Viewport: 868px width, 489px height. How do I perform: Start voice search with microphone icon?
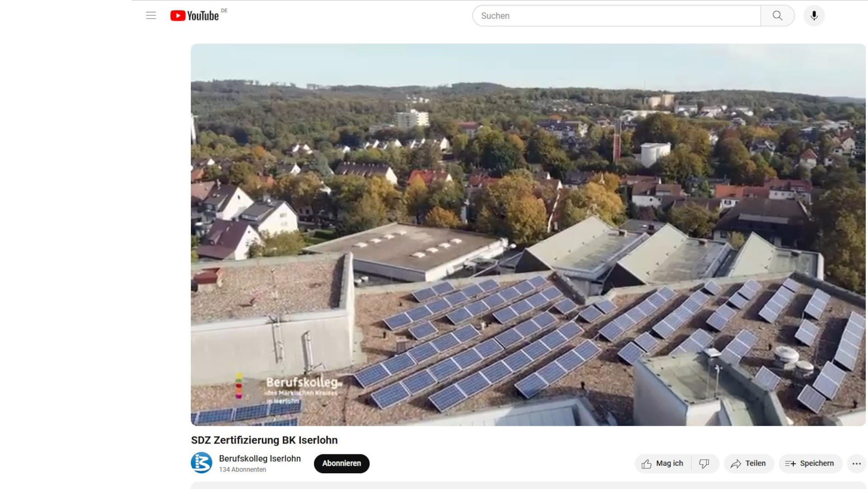[x=814, y=16]
